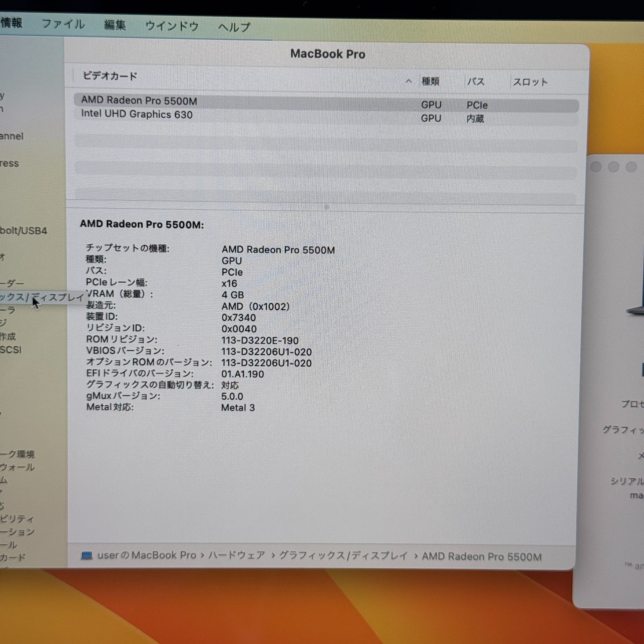This screenshot has height=644, width=644.
Task: Click the EFI driver version 01.A1.190
Action: pos(243,374)
